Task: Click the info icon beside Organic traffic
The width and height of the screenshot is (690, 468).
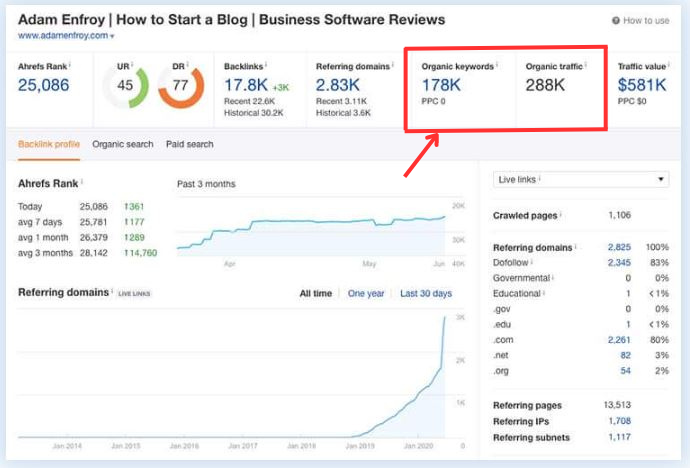Action: coord(586,65)
